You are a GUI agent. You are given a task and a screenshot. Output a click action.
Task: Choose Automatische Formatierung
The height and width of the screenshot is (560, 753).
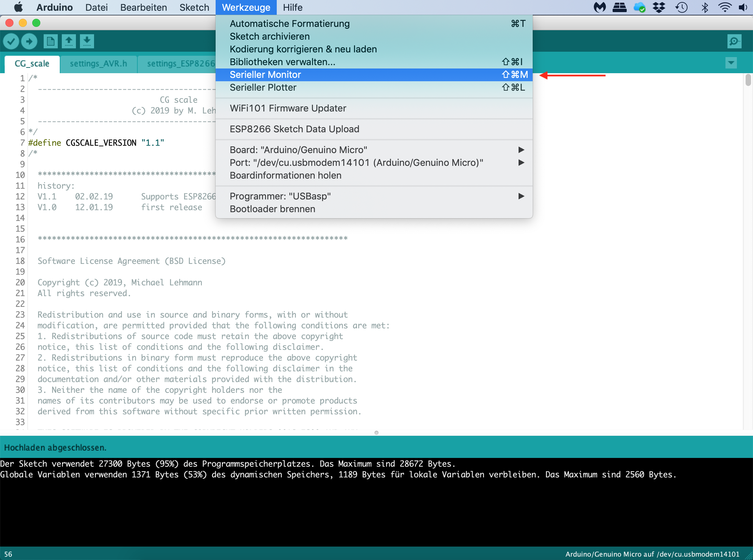374,24
